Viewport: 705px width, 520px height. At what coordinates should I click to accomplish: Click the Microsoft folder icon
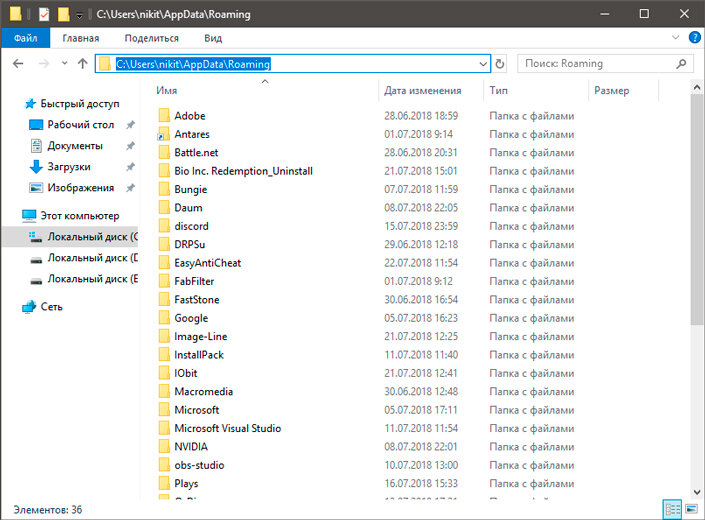(164, 410)
